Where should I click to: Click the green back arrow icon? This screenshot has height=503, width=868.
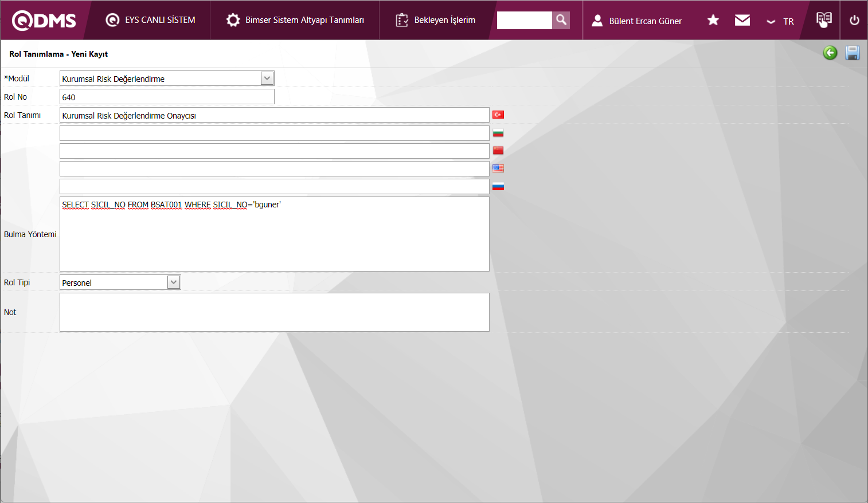(x=830, y=53)
